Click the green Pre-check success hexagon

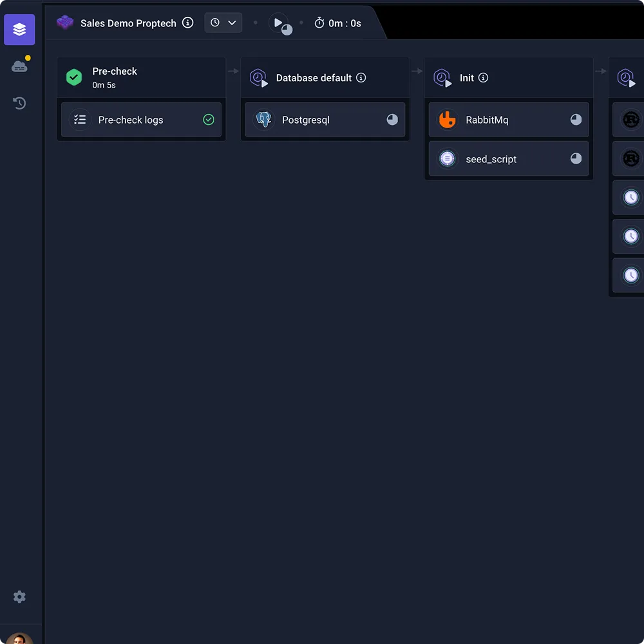click(x=74, y=77)
